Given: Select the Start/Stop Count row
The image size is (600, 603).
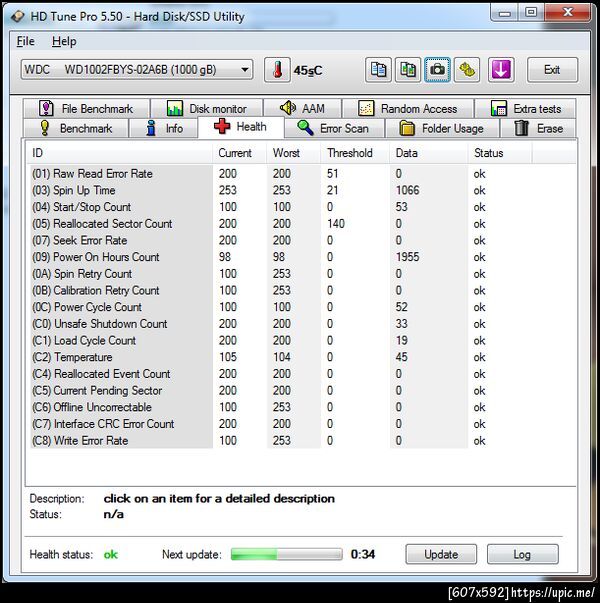Looking at the screenshot, I should coord(302,207).
